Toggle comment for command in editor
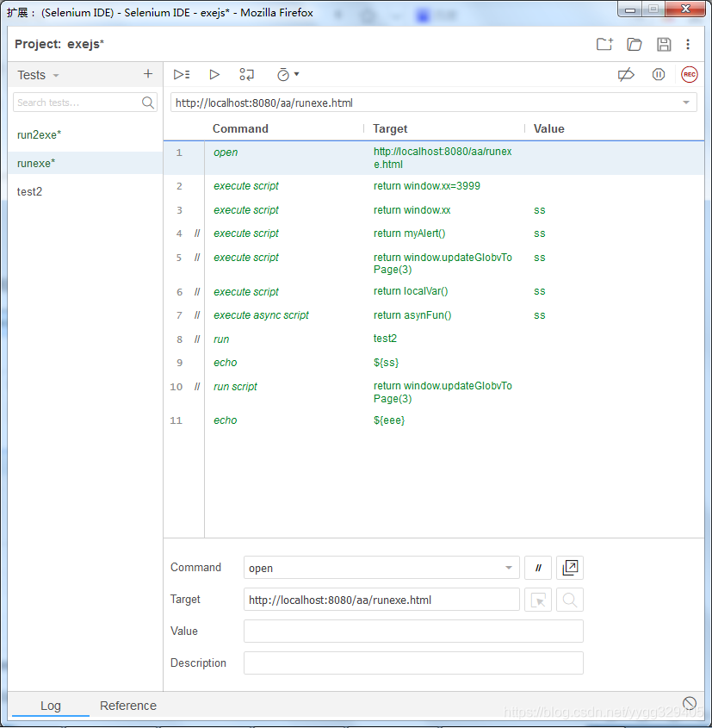712x728 pixels. coord(537,568)
